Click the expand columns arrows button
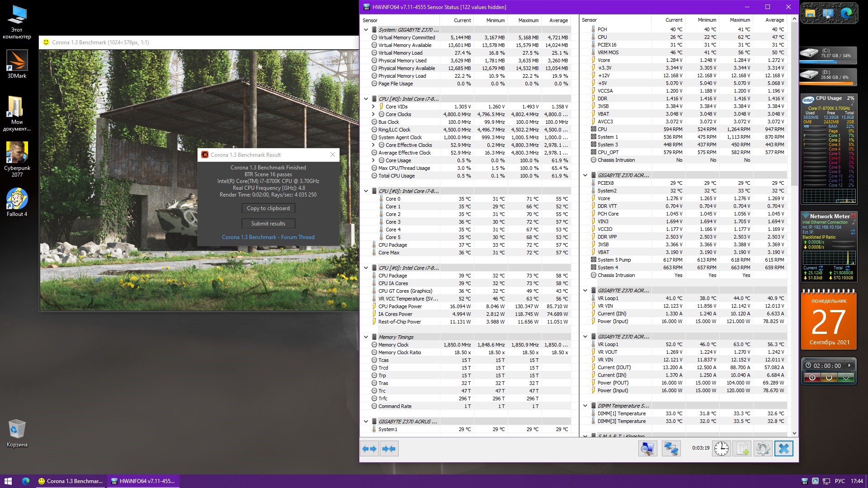The height and width of the screenshot is (488, 868). click(x=369, y=449)
